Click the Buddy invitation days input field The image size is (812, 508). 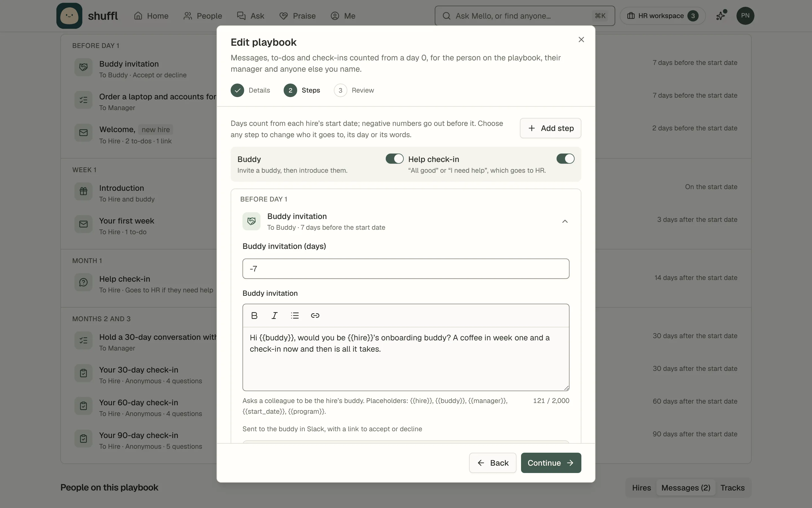click(x=406, y=268)
